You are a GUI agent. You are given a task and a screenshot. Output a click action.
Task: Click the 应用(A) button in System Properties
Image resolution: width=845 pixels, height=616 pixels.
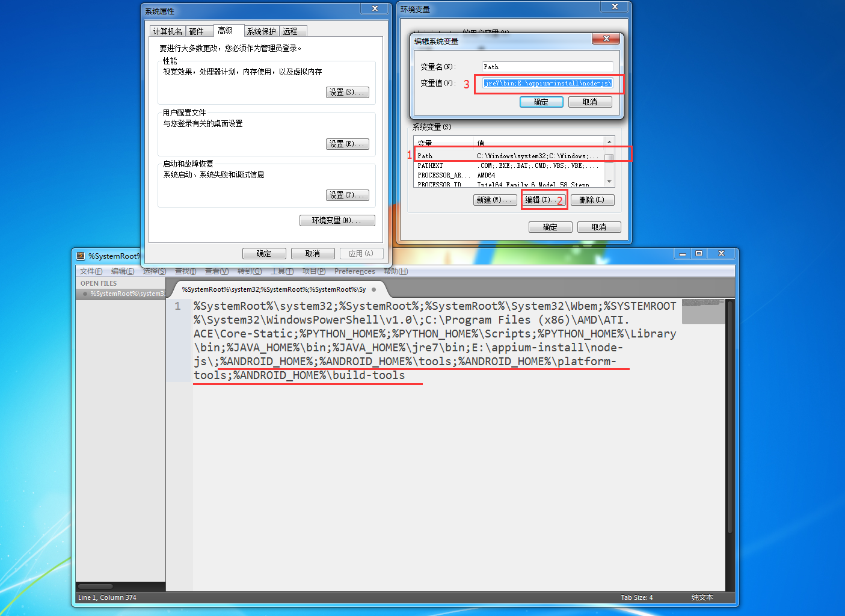[x=361, y=253]
